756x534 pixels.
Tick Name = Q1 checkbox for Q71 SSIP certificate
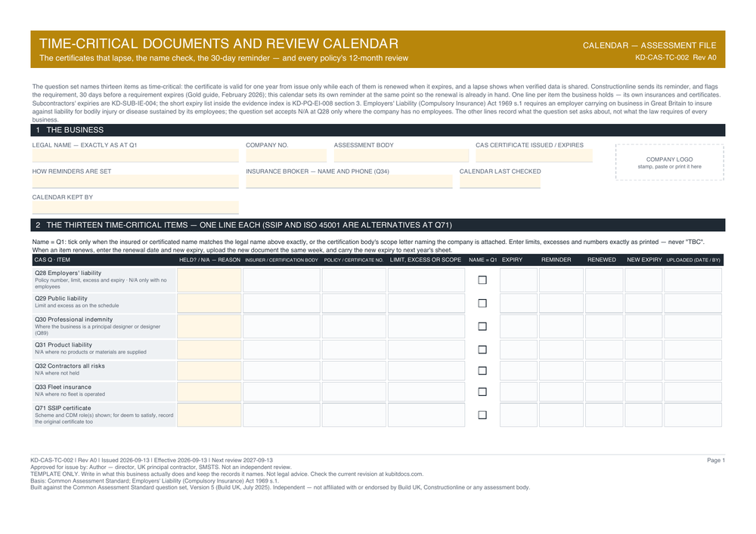click(482, 415)
